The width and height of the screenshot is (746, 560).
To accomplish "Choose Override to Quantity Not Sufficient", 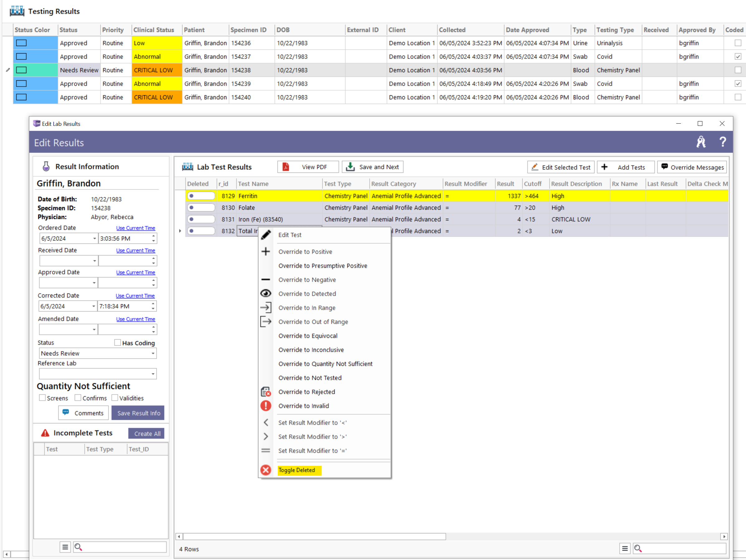I will (325, 364).
